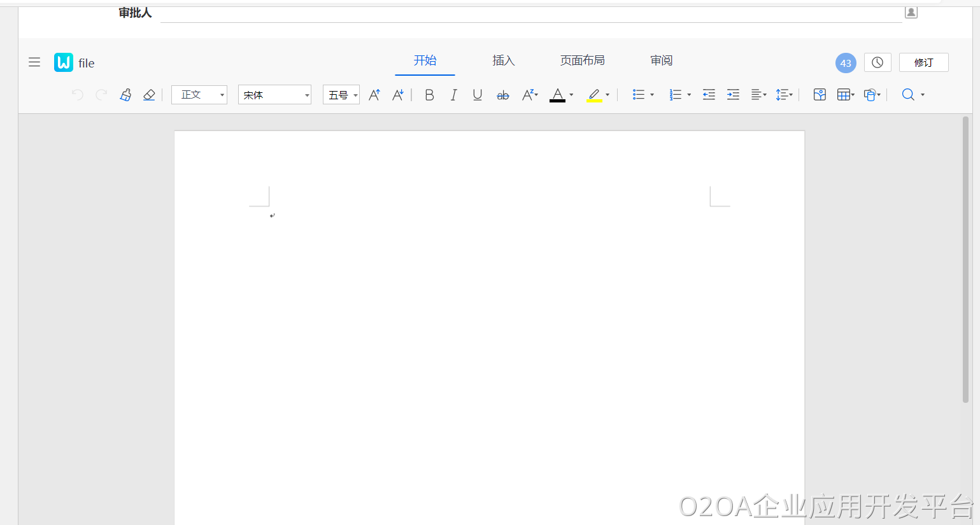Increase indent of the paragraph

733,95
